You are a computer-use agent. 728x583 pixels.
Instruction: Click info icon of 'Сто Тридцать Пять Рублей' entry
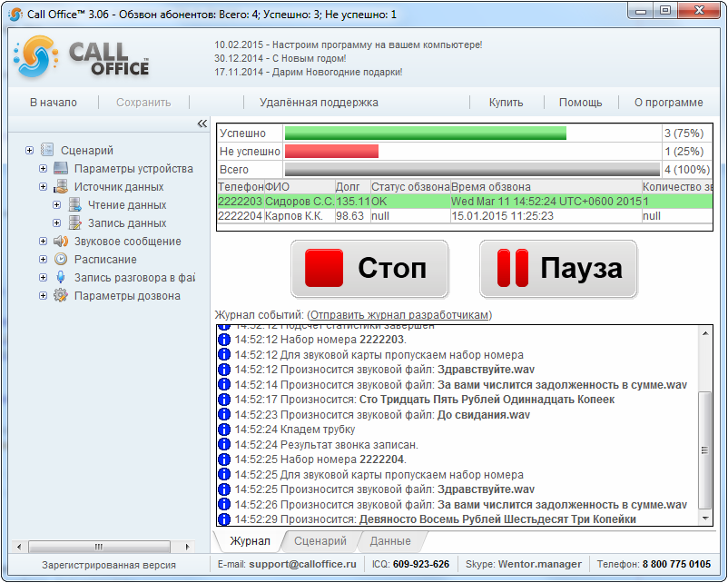[x=224, y=399]
